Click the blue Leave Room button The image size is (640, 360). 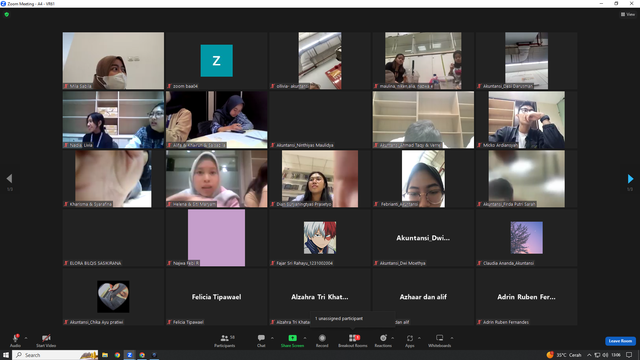coord(620,341)
